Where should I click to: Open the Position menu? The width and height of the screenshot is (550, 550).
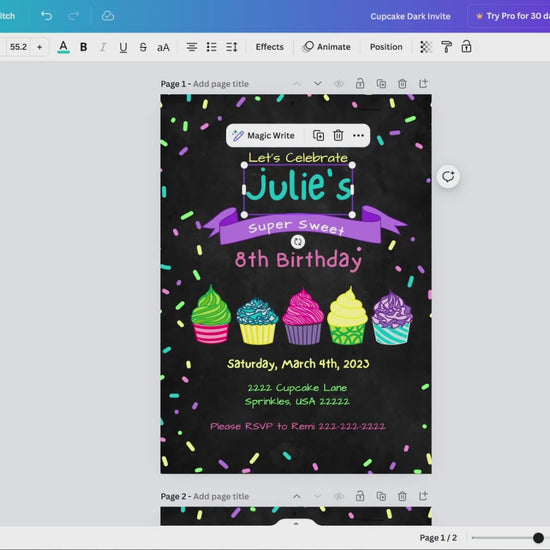[386, 47]
